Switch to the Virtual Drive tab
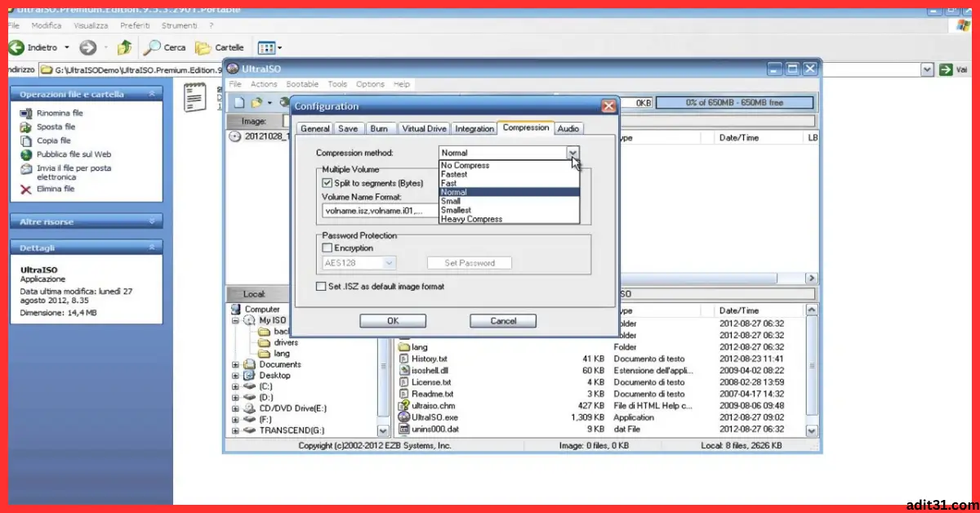The image size is (980, 513). (424, 129)
